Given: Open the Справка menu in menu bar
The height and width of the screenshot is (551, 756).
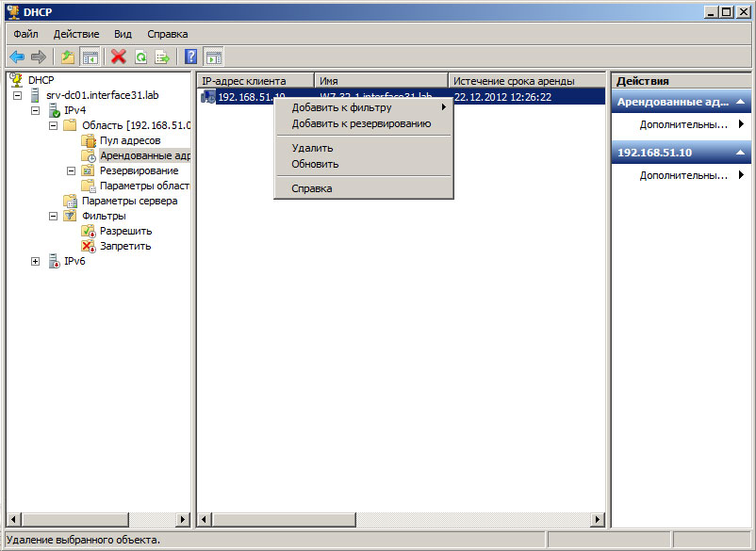Looking at the screenshot, I should (167, 34).
